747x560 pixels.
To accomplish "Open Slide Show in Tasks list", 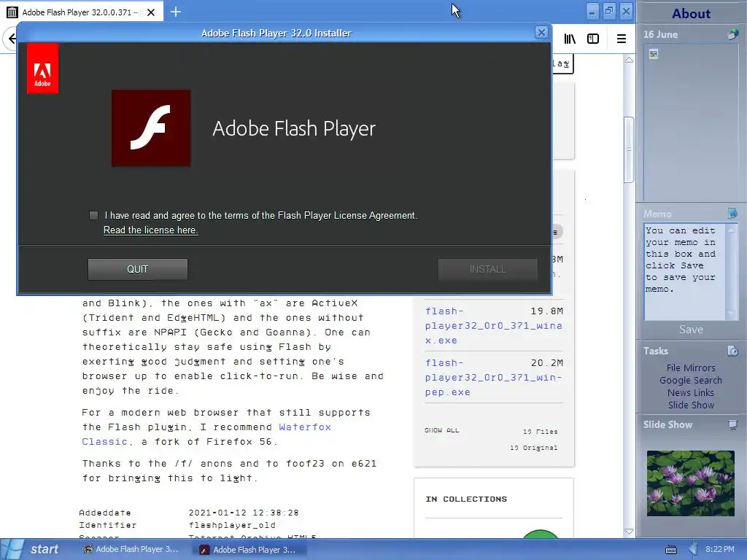I will tap(691, 405).
